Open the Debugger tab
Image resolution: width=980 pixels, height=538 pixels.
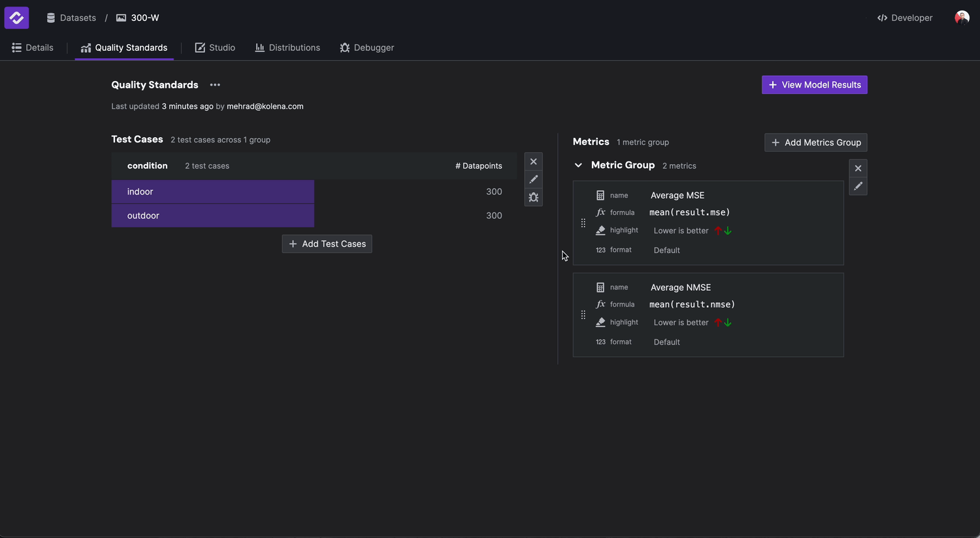point(367,48)
